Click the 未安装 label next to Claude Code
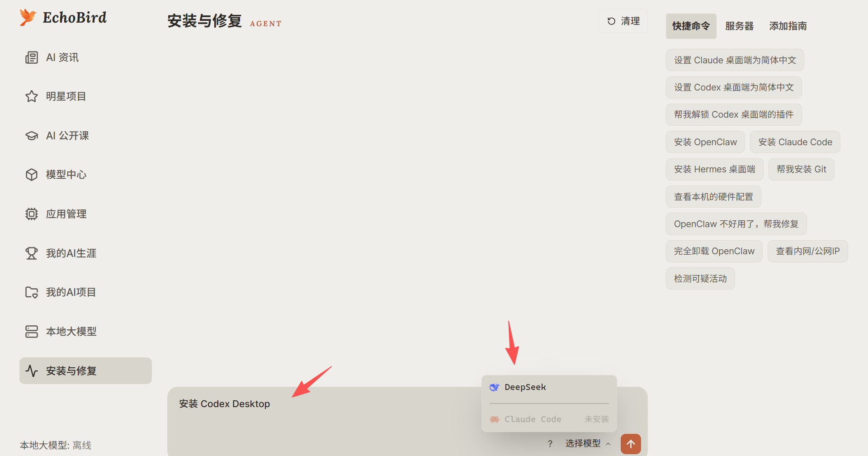Screen dimensions: 868x456 [596, 419]
